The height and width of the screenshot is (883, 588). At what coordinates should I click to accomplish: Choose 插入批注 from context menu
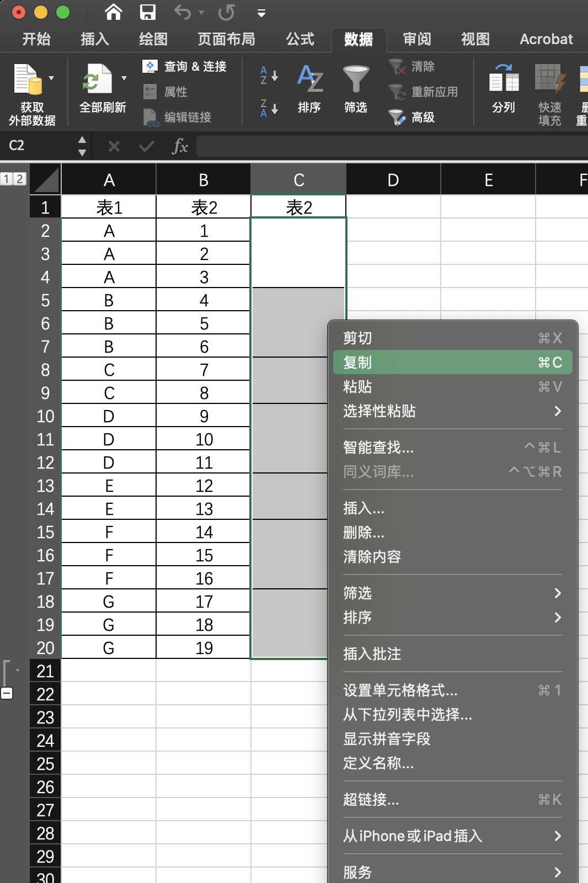[x=452, y=653]
